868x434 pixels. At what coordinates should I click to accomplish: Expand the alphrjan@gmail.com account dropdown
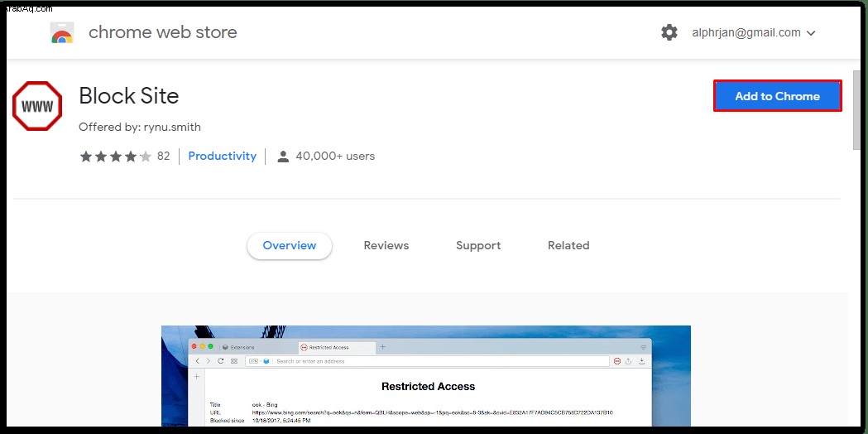[754, 32]
